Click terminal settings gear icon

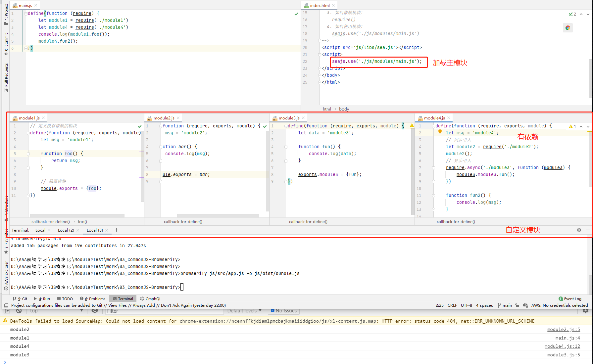point(579,230)
